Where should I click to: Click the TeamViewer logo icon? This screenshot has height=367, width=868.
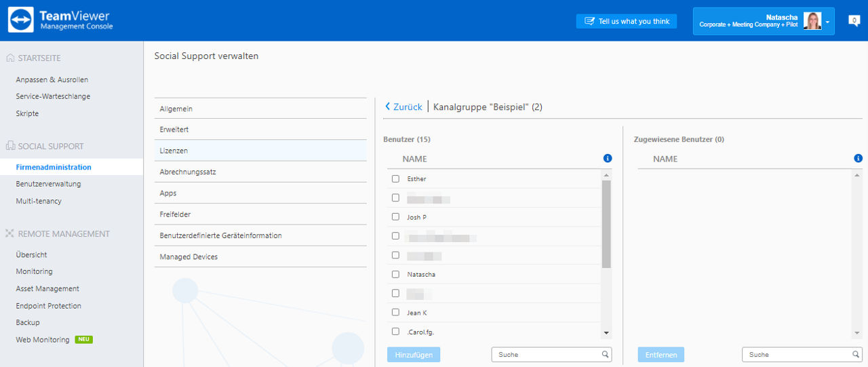21,20
